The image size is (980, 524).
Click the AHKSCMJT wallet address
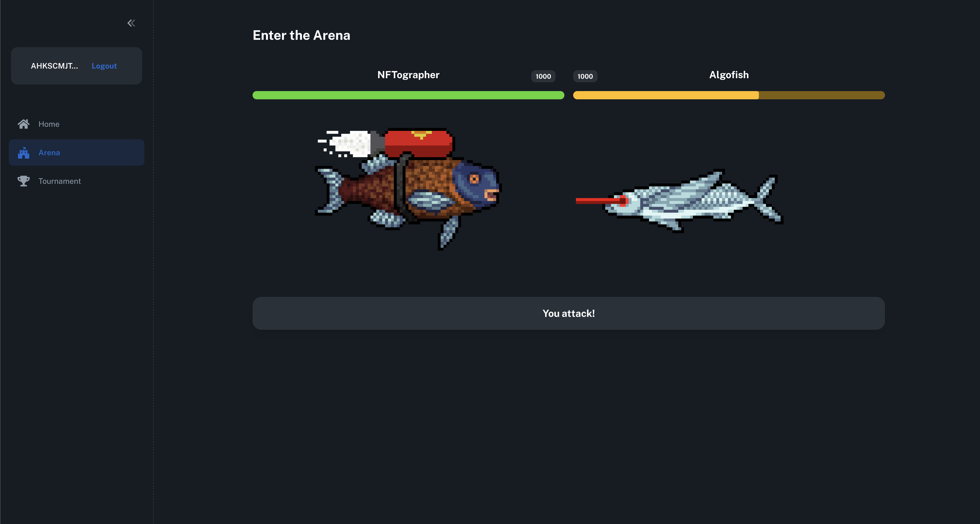point(54,66)
